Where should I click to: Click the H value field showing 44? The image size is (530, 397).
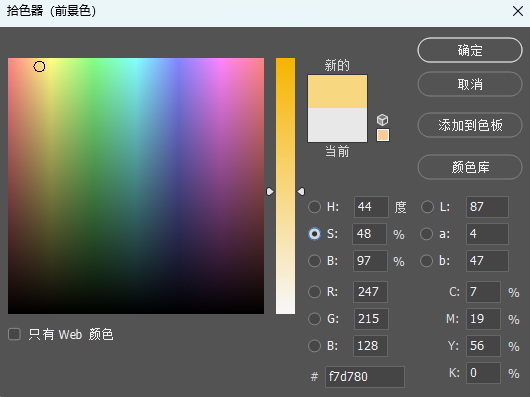tap(371, 207)
